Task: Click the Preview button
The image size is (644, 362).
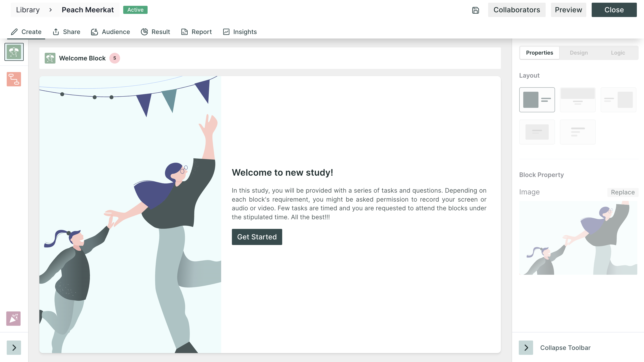Action: (568, 10)
